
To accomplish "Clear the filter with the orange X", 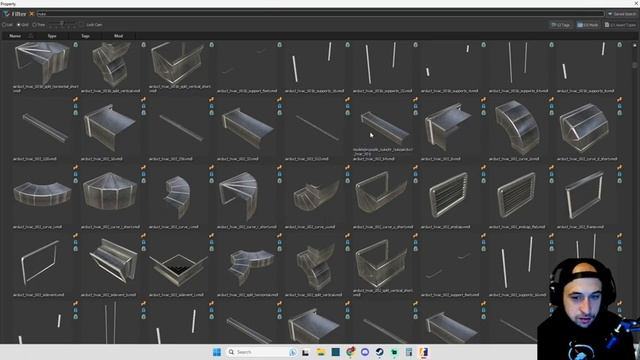I will click(31, 14).
